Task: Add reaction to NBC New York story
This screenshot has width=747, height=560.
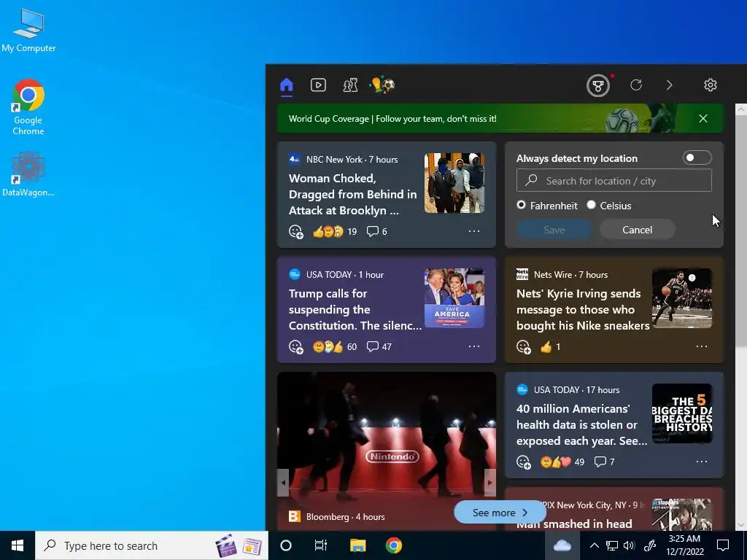Action: (296, 231)
